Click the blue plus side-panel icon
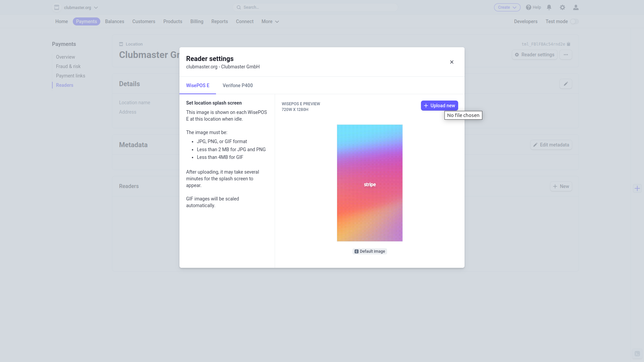Image resolution: width=644 pixels, height=362 pixels. [x=637, y=188]
